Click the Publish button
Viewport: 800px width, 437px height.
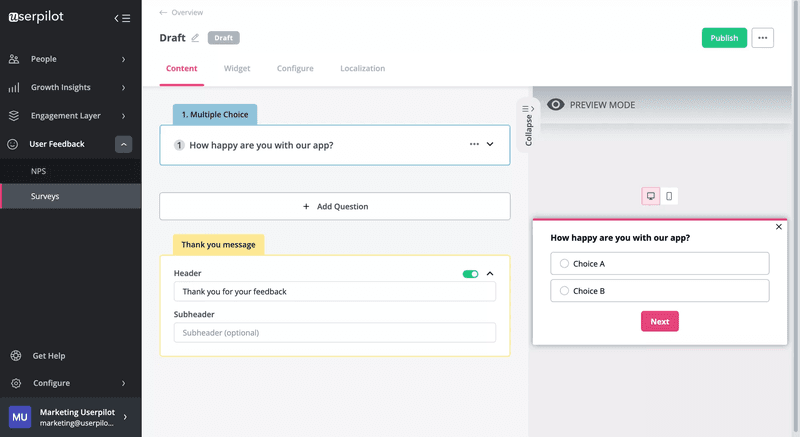[724, 38]
